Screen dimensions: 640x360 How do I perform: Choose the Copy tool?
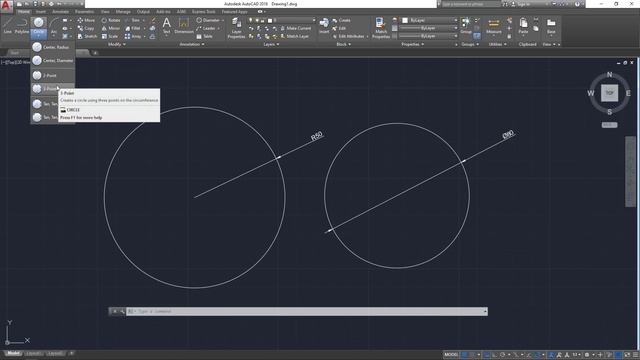click(86, 28)
